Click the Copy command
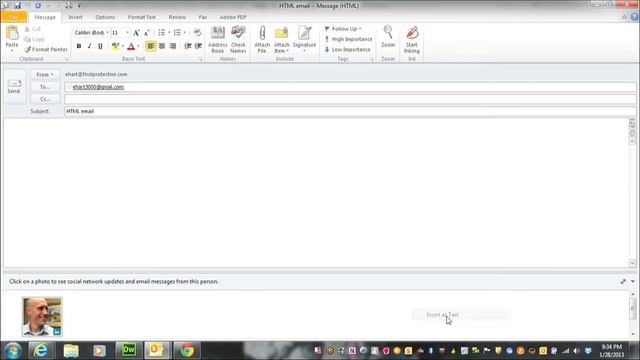Viewport: 640px width, 360px height. pyautogui.click(x=34, y=39)
